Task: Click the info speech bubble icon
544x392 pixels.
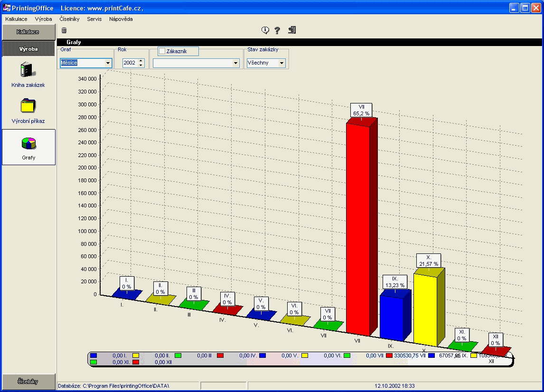Action: point(265,30)
